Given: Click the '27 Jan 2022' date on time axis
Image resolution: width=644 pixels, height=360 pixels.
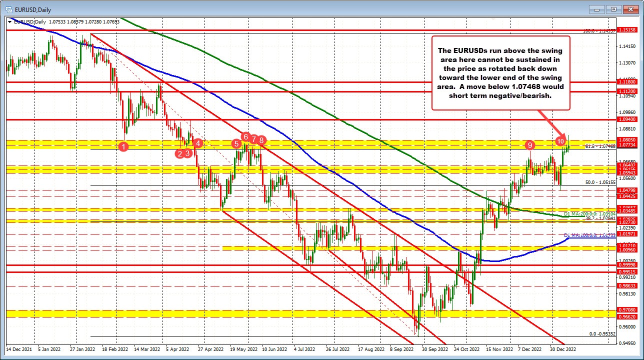Looking at the screenshot, I should [82, 348].
